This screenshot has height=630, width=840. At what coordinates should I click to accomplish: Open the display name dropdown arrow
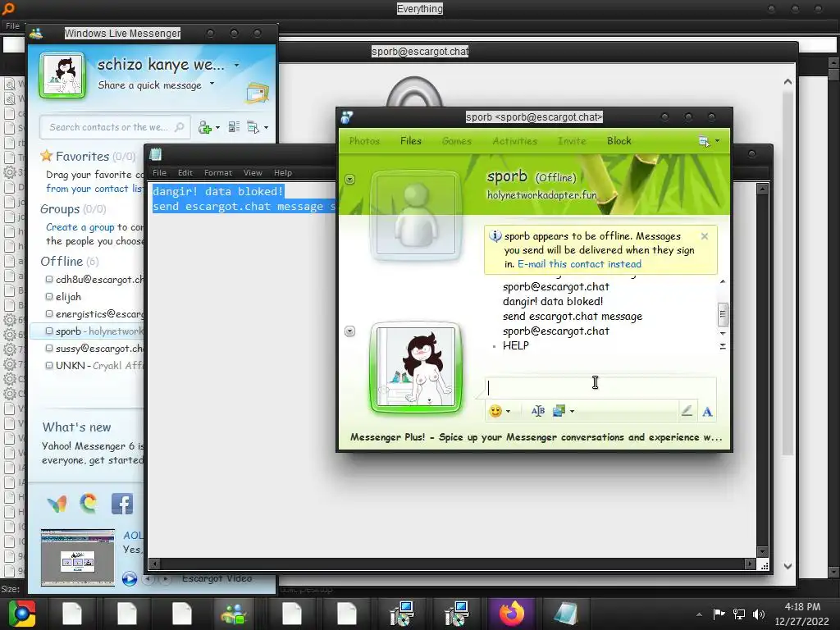[236, 66]
